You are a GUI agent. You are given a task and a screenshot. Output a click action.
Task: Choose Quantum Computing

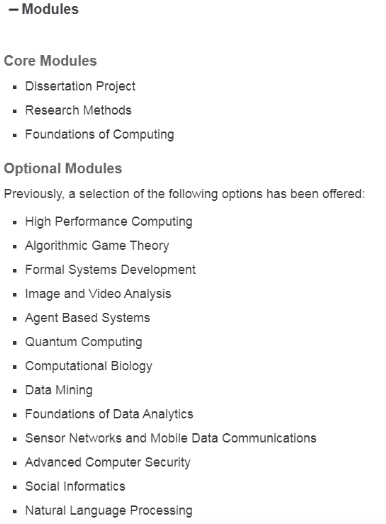[84, 342]
